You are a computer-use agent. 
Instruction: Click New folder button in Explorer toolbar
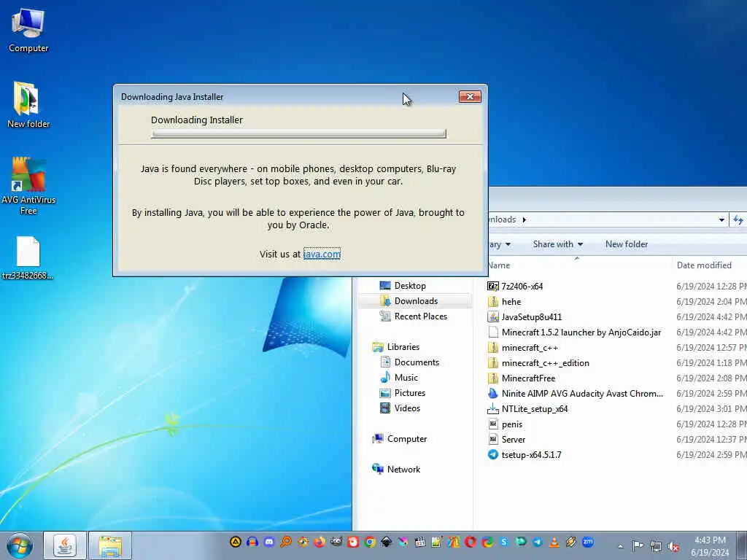click(627, 244)
